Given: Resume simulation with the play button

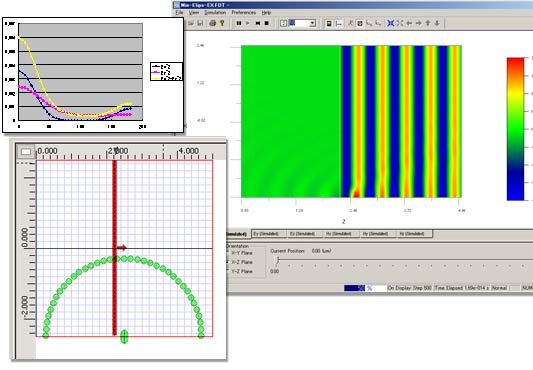Looking at the screenshot, I should tap(248, 23).
